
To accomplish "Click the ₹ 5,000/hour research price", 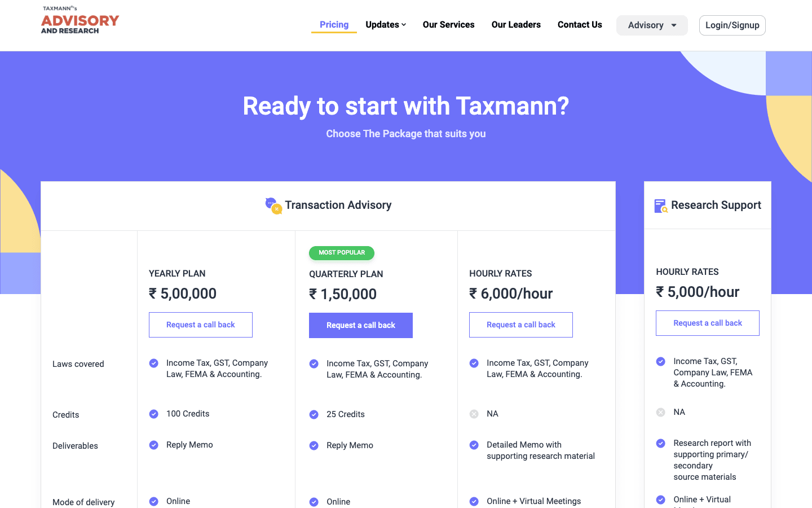I will pyautogui.click(x=698, y=292).
